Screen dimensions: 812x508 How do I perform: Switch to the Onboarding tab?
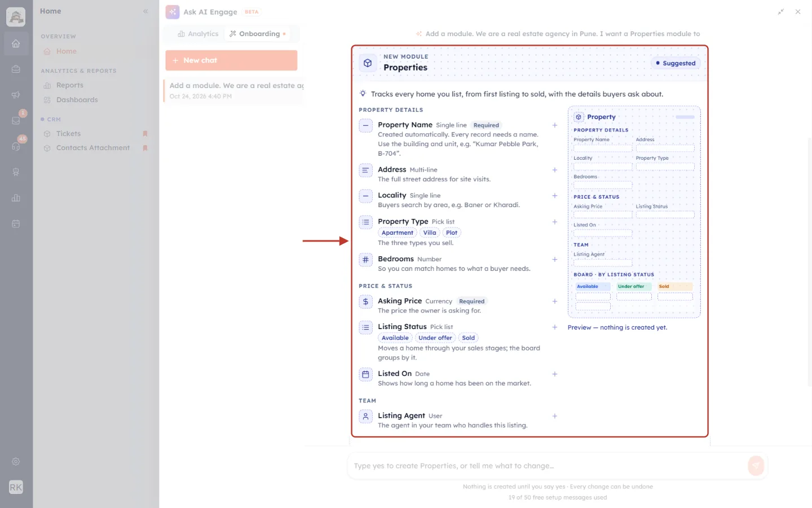click(x=258, y=34)
